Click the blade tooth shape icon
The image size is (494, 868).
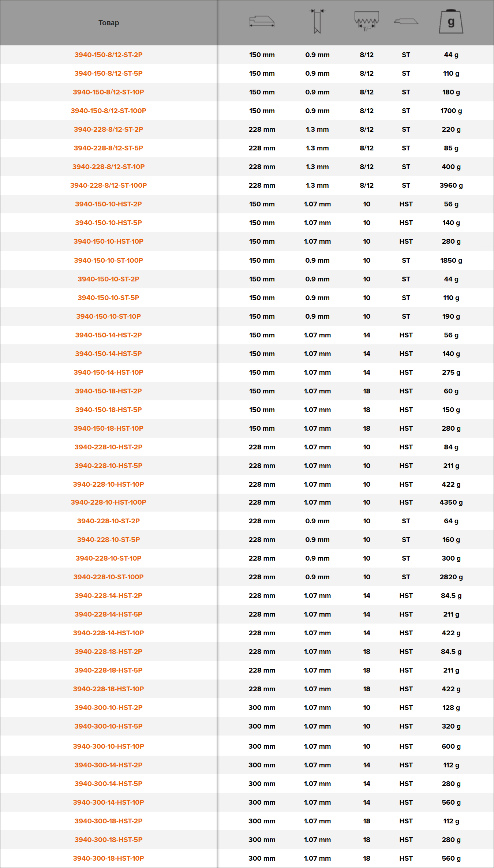pyautogui.click(x=406, y=22)
